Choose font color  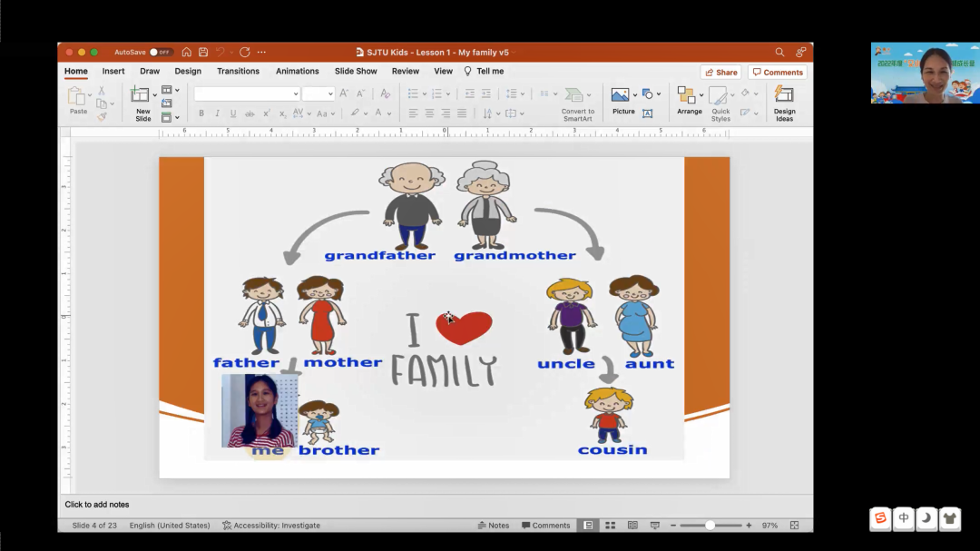pos(382,113)
